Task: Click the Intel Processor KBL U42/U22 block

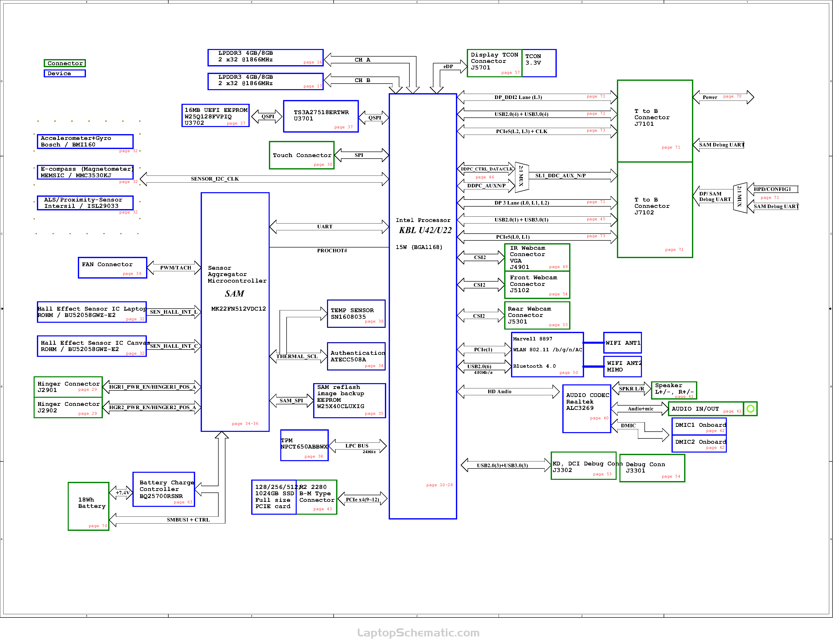Action: pos(423,306)
